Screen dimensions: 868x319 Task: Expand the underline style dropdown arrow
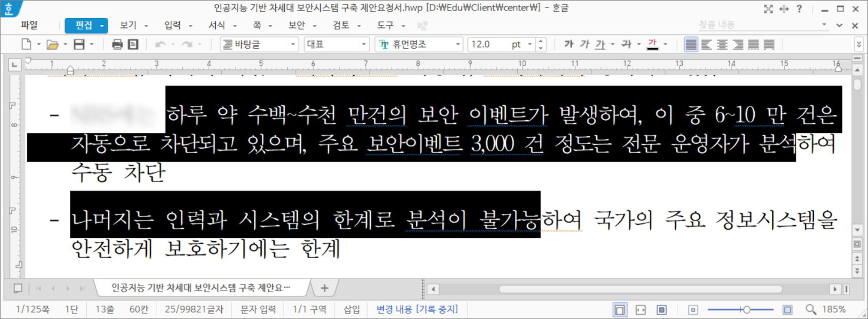point(613,44)
